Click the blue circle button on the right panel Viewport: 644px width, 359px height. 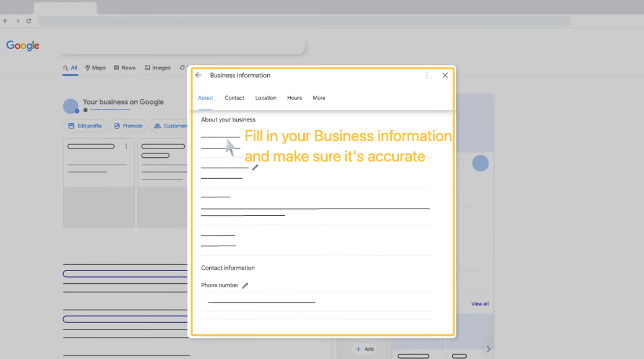(x=480, y=163)
